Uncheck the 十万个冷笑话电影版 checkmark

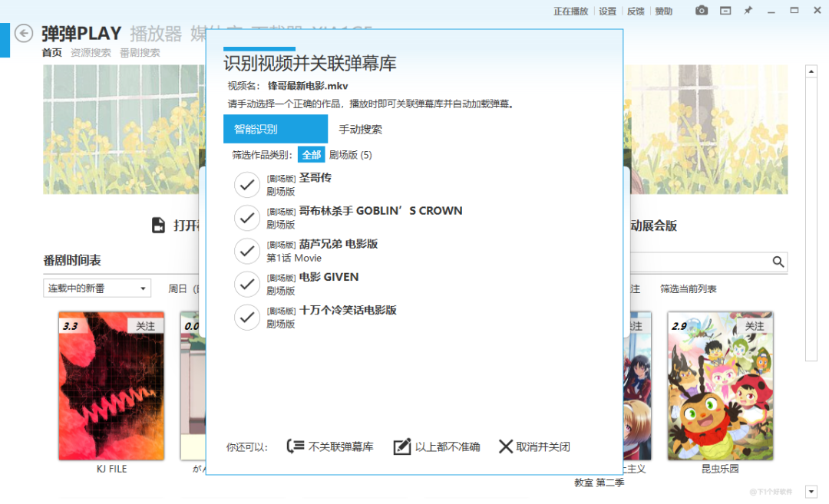tap(246, 317)
